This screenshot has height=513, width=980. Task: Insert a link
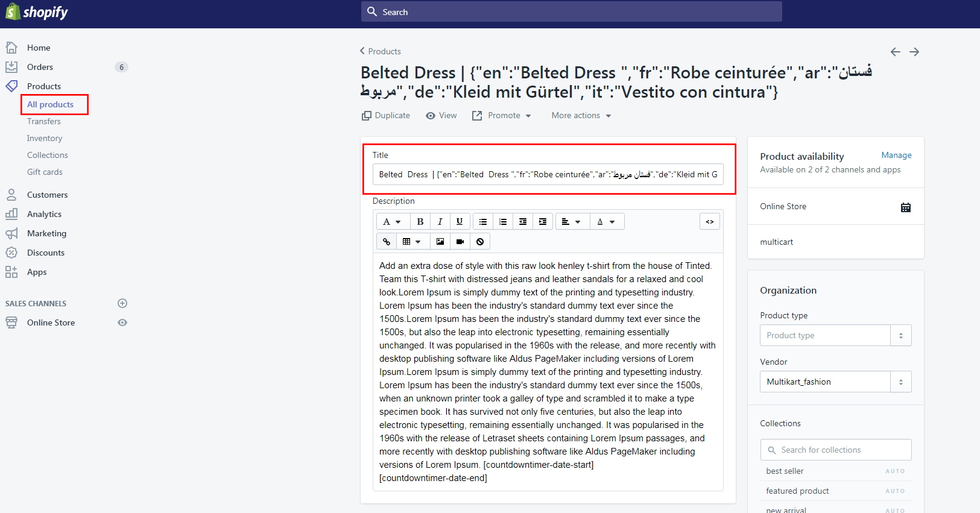387,242
